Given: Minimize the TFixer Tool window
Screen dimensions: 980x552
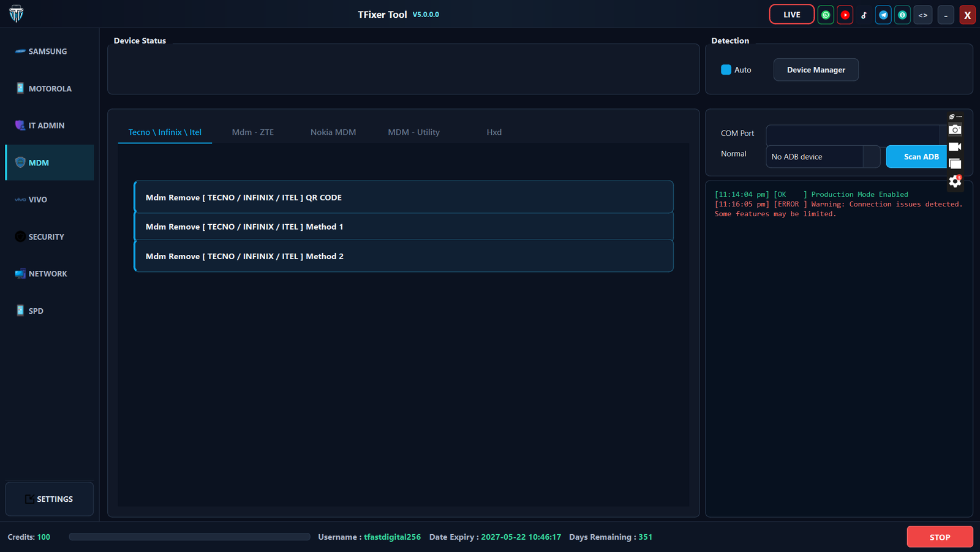Looking at the screenshot, I should [946, 15].
